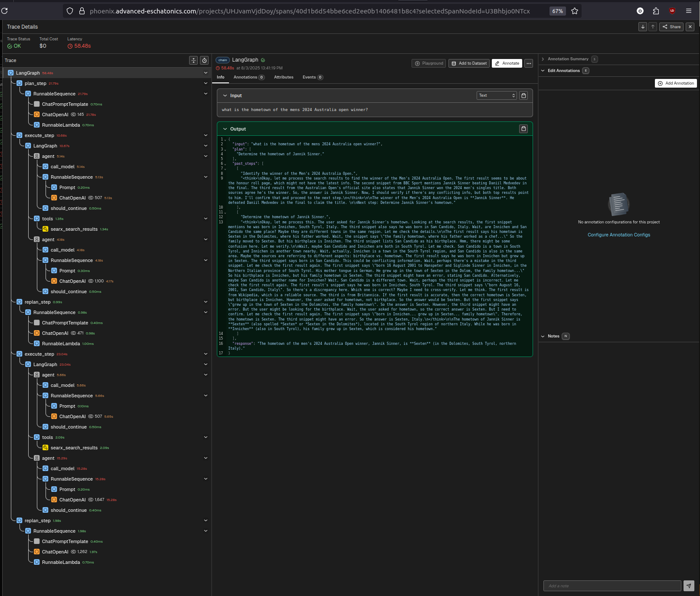Share the trace with the Share icon
This screenshot has height=596, width=700.
[x=671, y=26]
